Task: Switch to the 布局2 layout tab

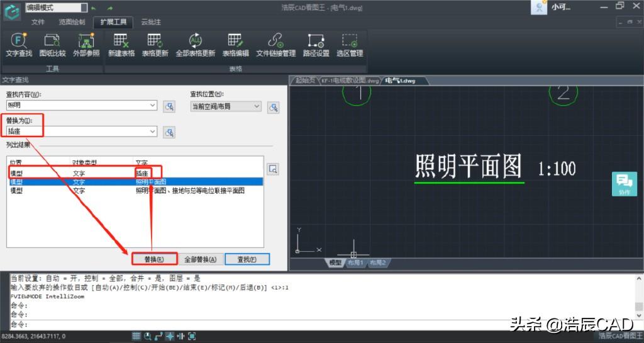Action: [378, 262]
